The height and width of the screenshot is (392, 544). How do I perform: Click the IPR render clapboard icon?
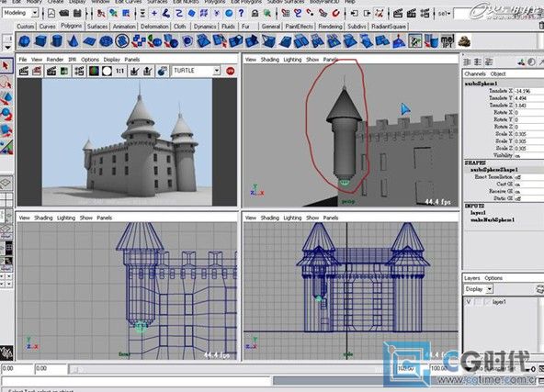coord(411,14)
